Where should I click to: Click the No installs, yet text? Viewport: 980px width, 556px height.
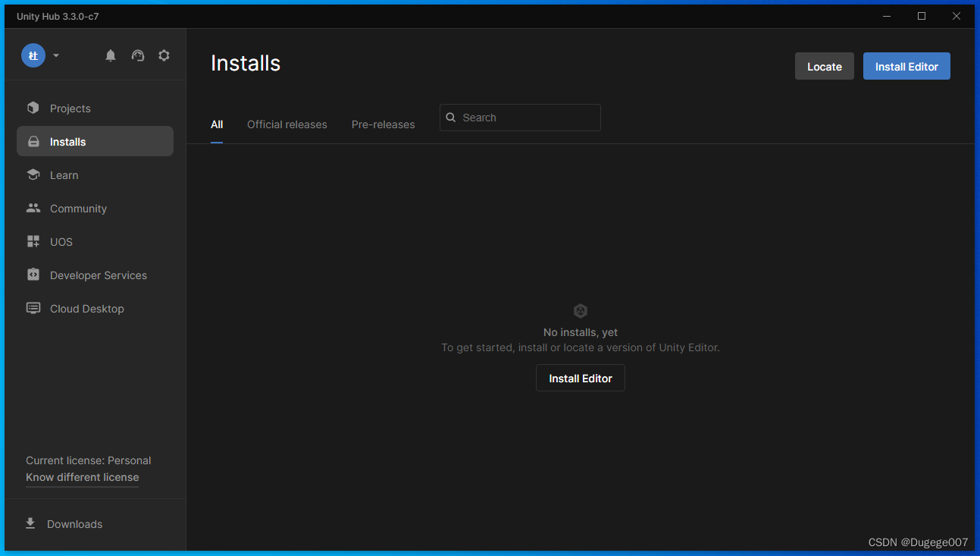[581, 332]
